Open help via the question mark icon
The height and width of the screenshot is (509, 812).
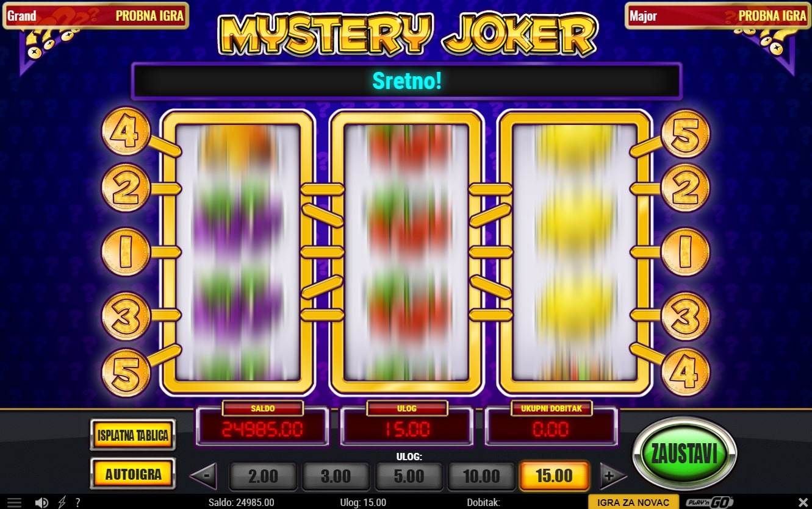coord(77,502)
